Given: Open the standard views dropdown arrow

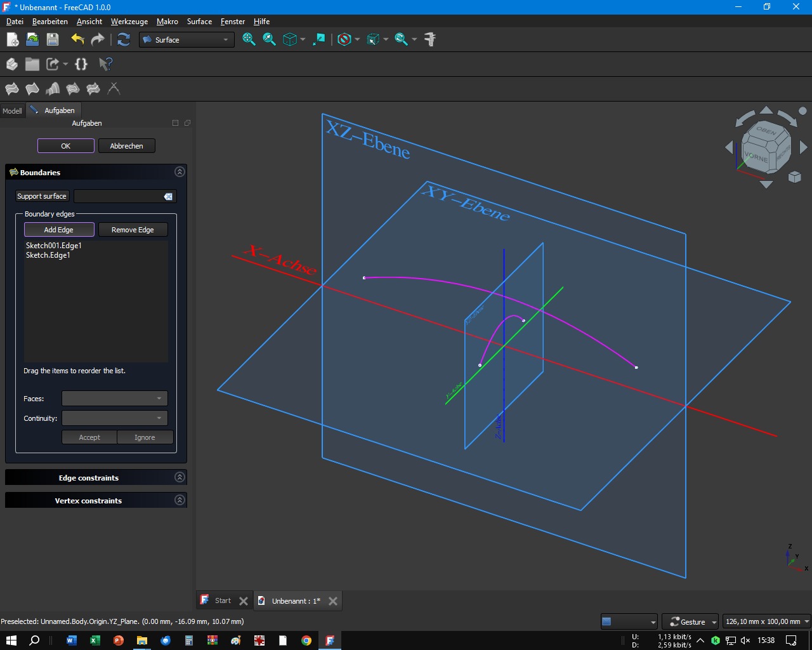Looking at the screenshot, I should 303,39.
